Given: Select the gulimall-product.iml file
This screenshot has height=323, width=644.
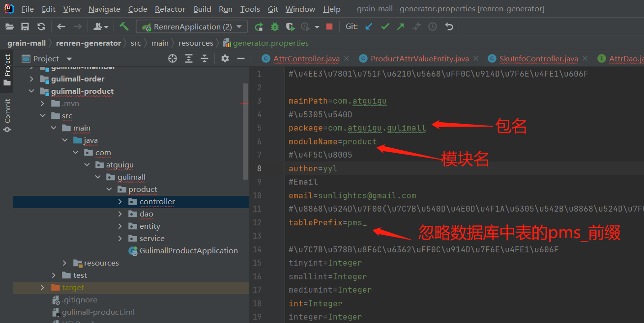Looking at the screenshot, I should pyautogui.click(x=98, y=312).
